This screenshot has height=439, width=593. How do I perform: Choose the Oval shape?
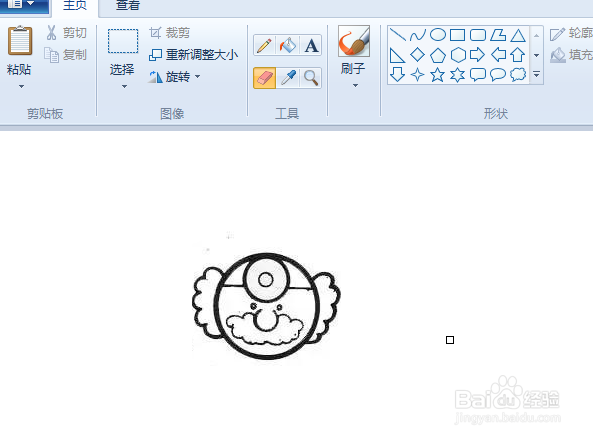[438, 35]
